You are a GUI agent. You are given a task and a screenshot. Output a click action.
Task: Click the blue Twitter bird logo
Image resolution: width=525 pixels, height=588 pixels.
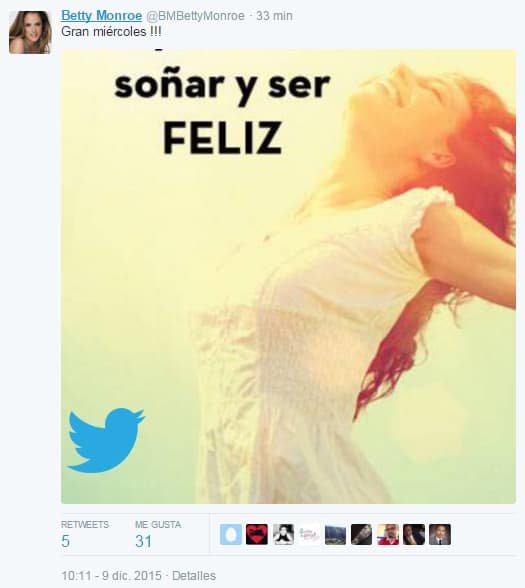pos(106,440)
